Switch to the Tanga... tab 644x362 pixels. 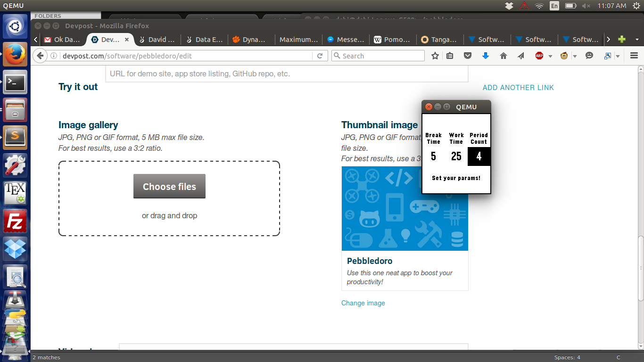(x=440, y=40)
